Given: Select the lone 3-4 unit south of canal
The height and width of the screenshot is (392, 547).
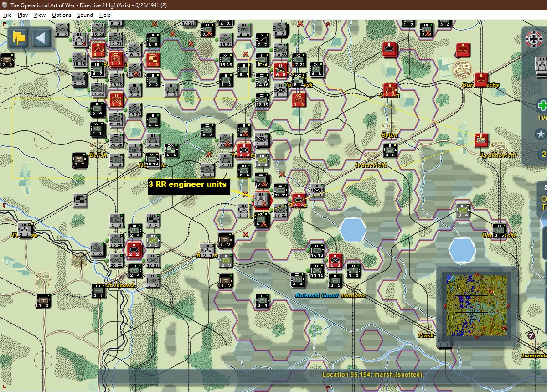Looking at the screenshot, I should click(x=262, y=301).
